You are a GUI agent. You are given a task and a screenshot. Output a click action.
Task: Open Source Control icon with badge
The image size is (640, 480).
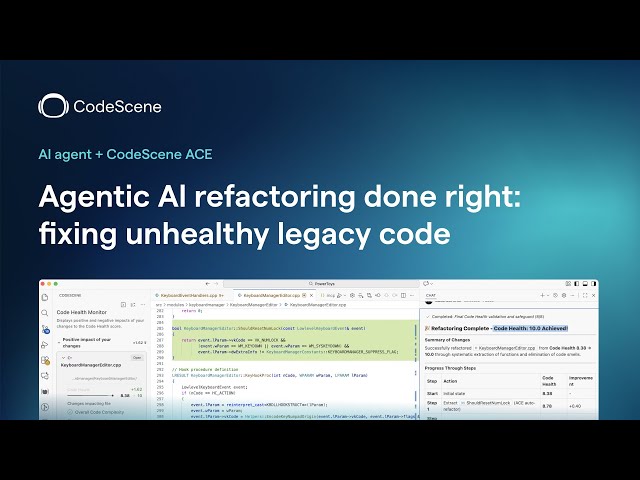tap(45, 329)
